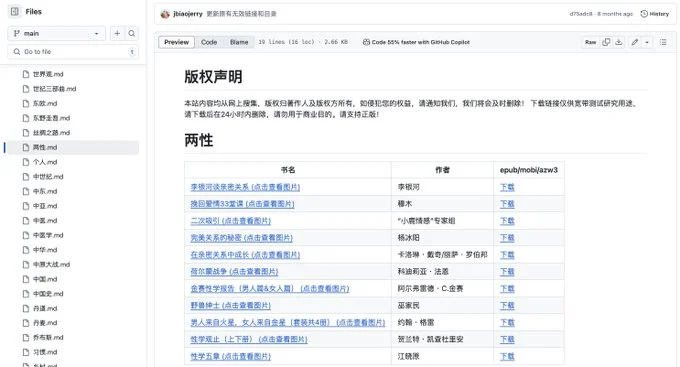Open 中世纪.md in file tree
The height and width of the screenshot is (367, 680).
coord(48,177)
